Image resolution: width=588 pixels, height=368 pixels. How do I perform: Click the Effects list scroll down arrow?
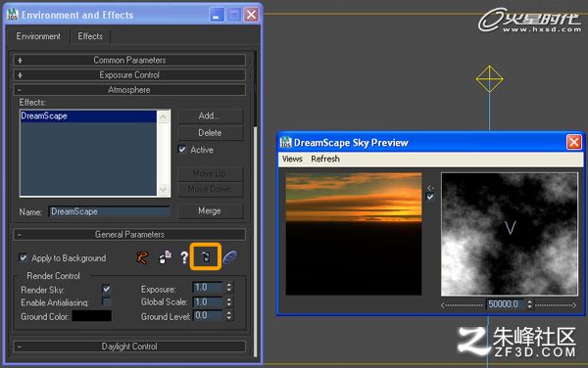(163, 189)
